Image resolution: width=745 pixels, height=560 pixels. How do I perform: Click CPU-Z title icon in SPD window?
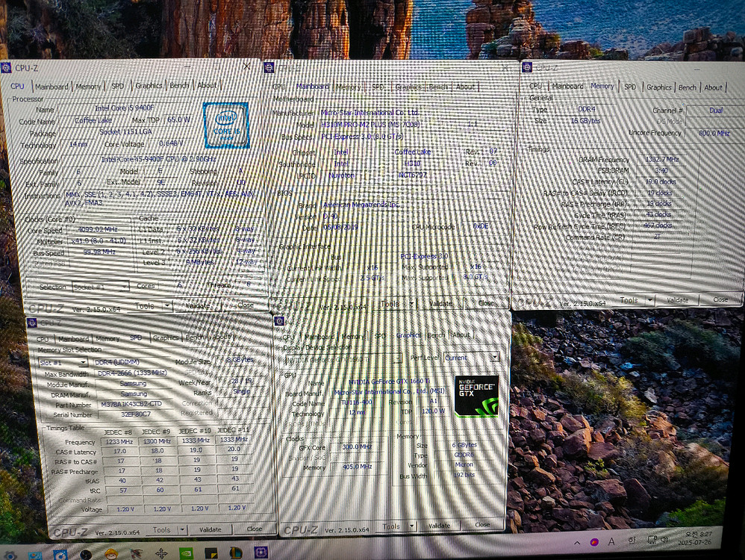click(x=32, y=323)
